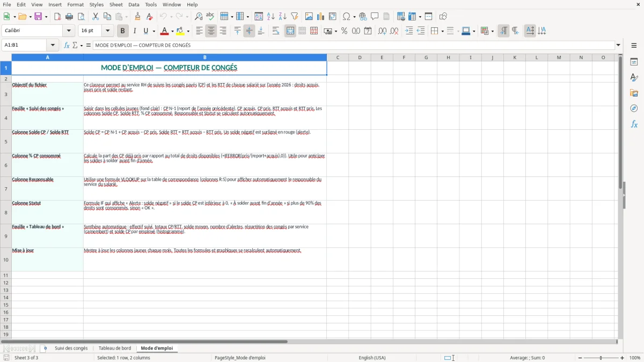Open the Open-file dropdown arrow
This screenshot has width=644, height=362.
30,17
